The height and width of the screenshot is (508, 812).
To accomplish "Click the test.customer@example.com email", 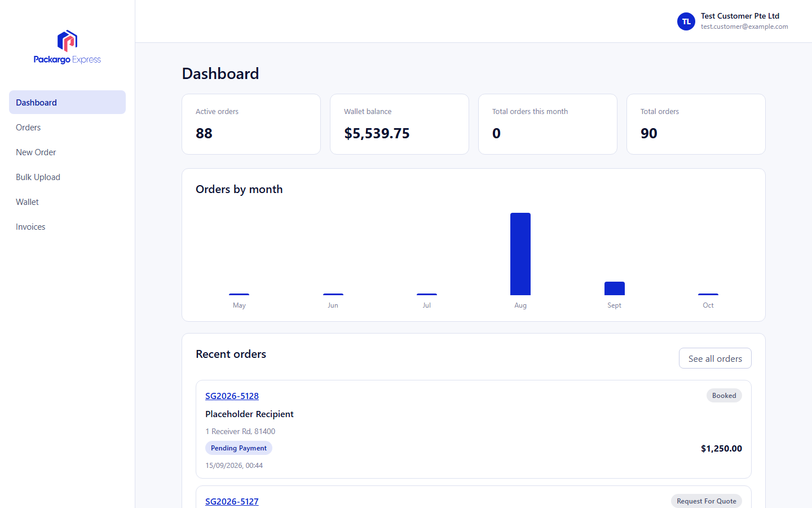I will (744, 27).
